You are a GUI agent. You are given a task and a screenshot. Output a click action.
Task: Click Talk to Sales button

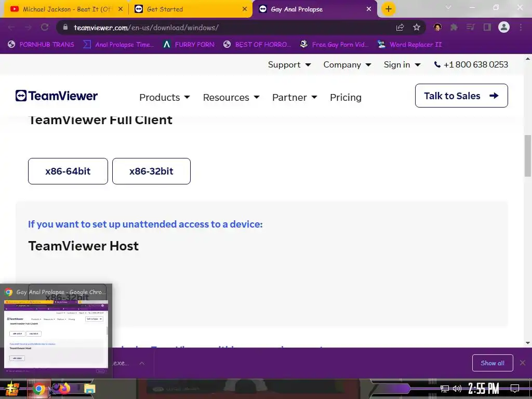tap(461, 96)
